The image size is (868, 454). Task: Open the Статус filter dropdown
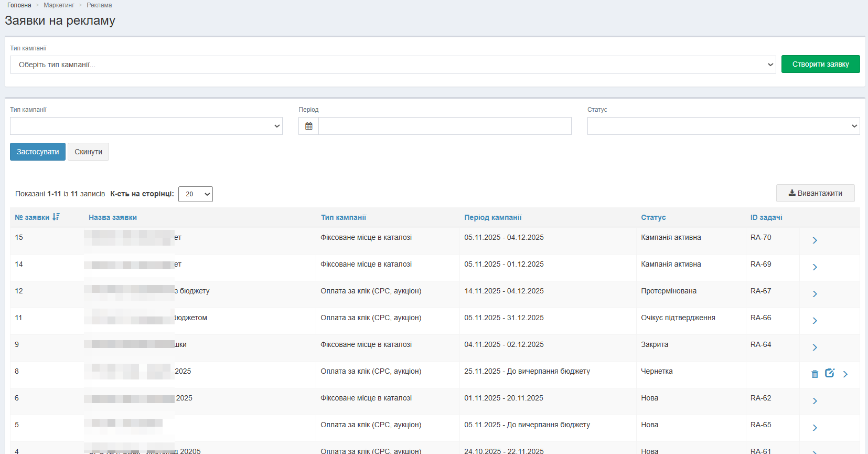(723, 126)
